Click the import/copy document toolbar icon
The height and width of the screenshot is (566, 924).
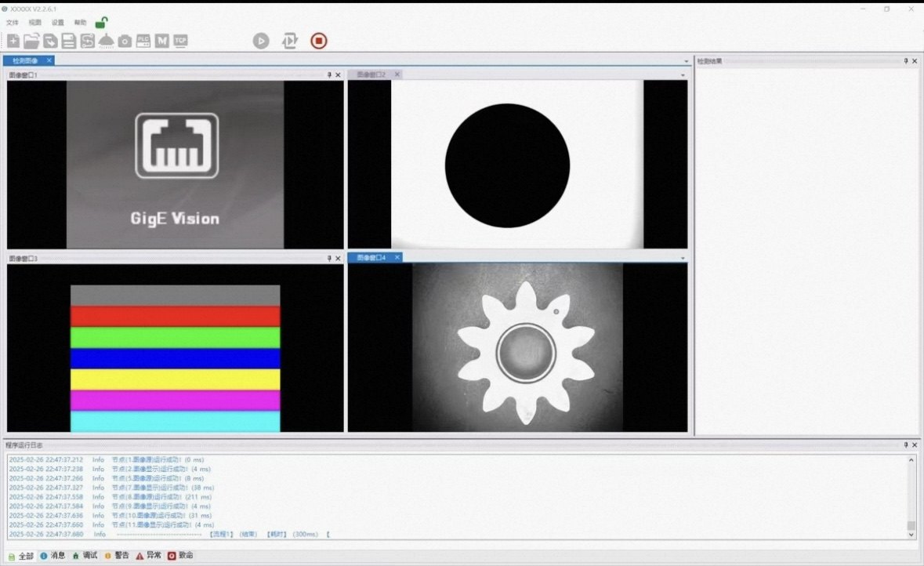(x=50, y=41)
